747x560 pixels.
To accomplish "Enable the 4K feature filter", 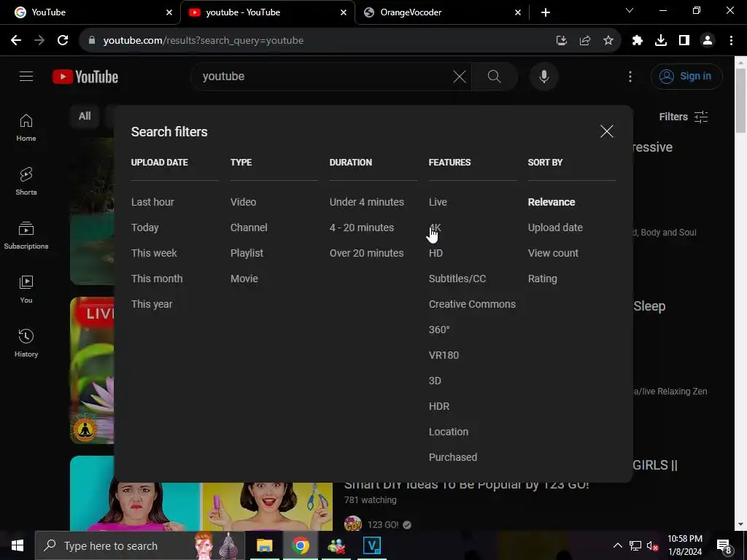I will pyautogui.click(x=436, y=227).
